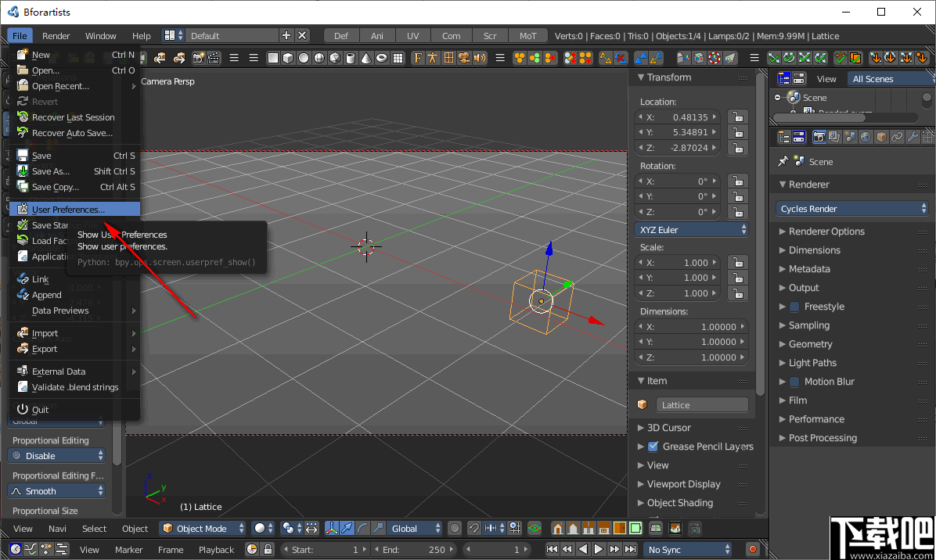
Task: Add a cube primitive from the toolbar
Action: [287, 58]
